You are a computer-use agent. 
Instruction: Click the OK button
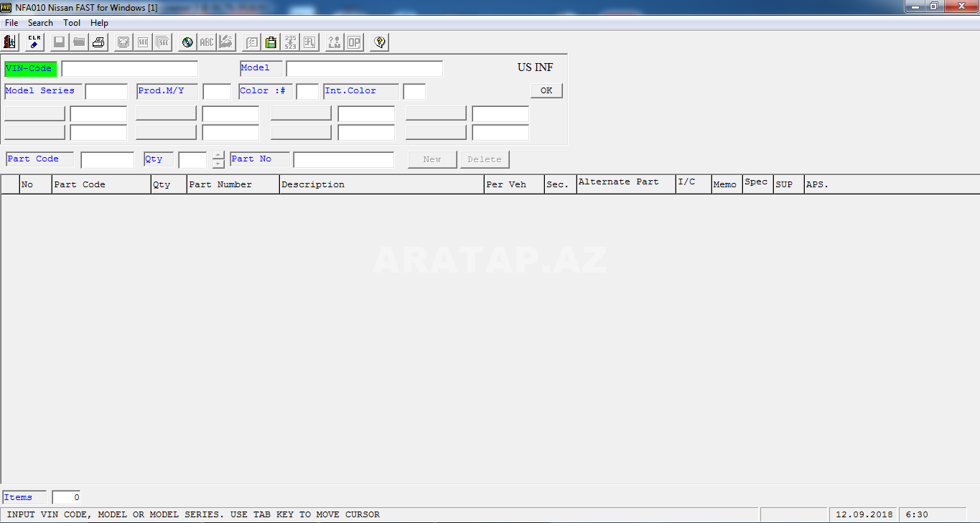[x=546, y=90]
